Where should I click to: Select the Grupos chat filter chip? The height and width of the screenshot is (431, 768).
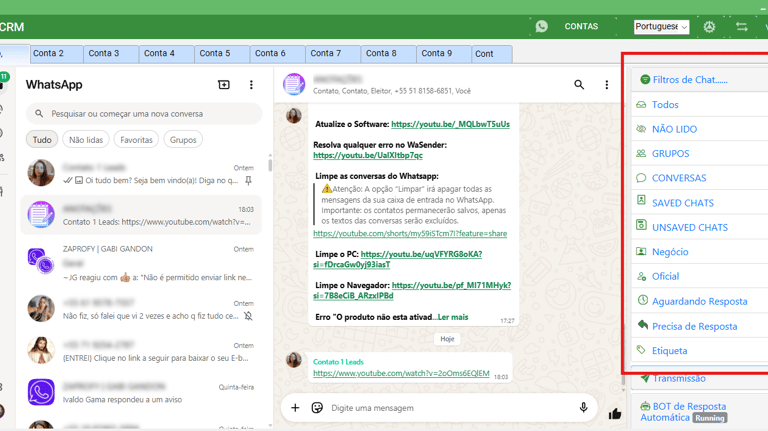[183, 140]
